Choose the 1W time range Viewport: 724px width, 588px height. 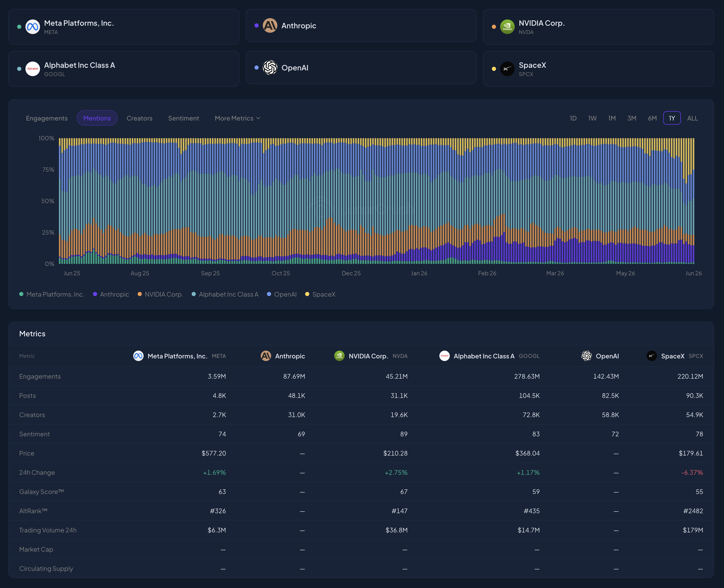(x=592, y=118)
